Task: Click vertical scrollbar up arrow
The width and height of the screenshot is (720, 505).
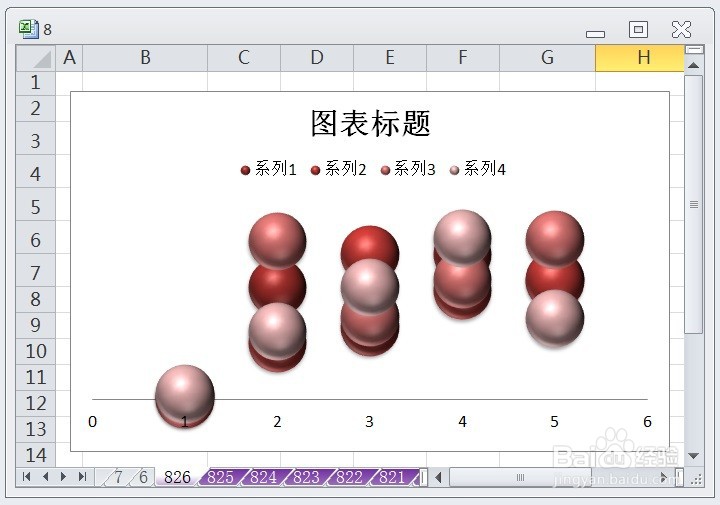Action: click(x=693, y=65)
